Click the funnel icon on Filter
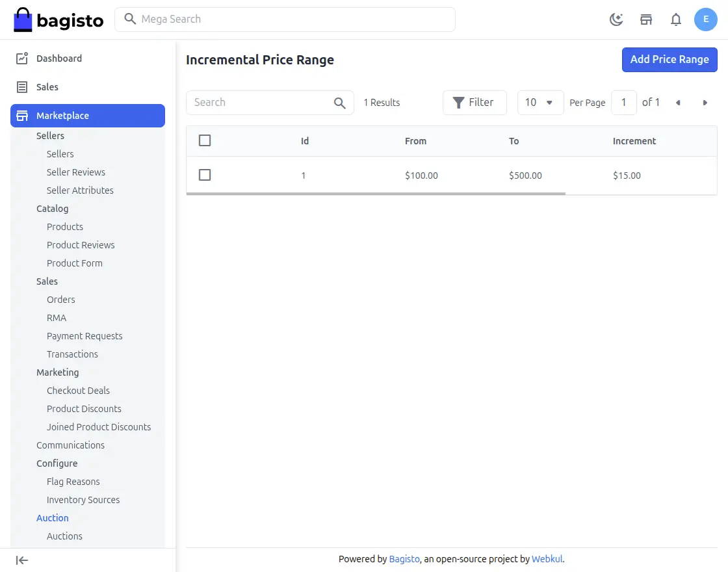728x572 pixels. [459, 103]
